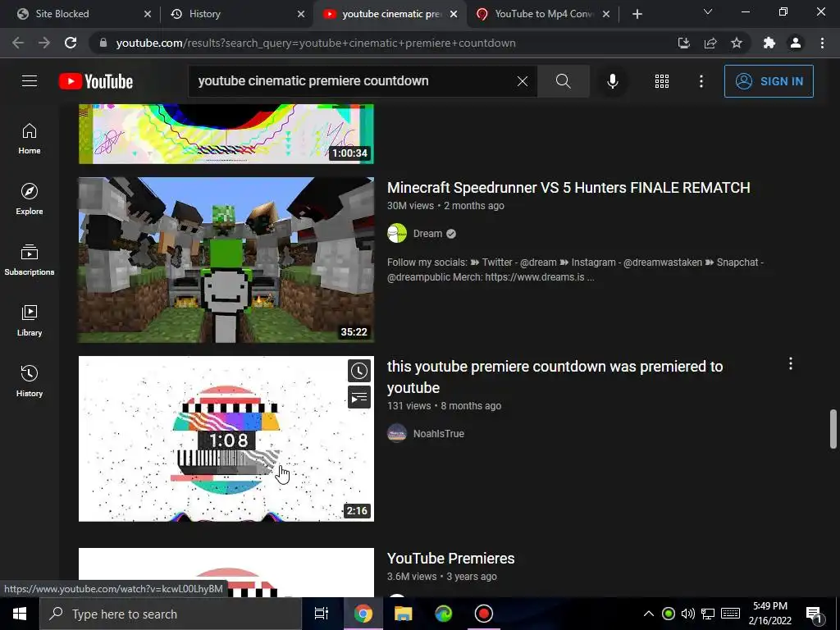Open the Minecraft Speedrunner video thumbnail
The width and height of the screenshot is (840, 630).
coord(226,260)
